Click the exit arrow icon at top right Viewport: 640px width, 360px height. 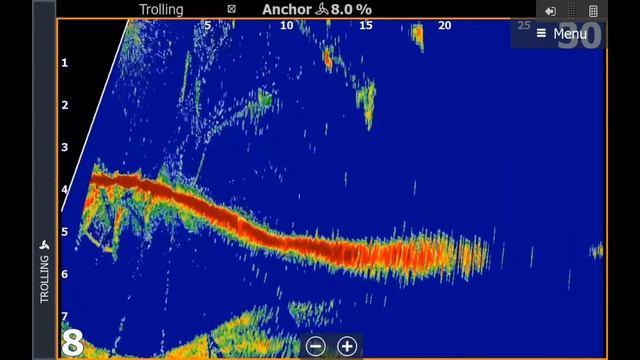550,11
